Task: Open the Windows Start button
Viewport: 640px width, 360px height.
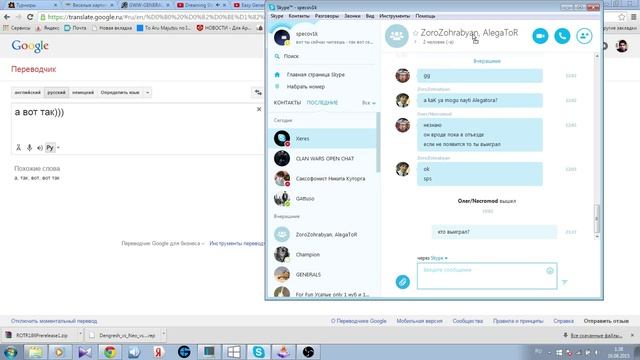Action: 11,352
